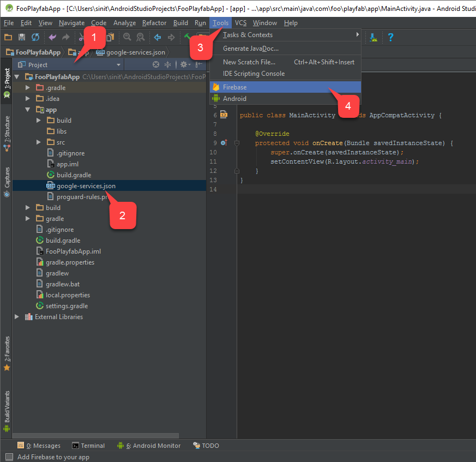Select FooPlayfabApp.iml file

69,251
